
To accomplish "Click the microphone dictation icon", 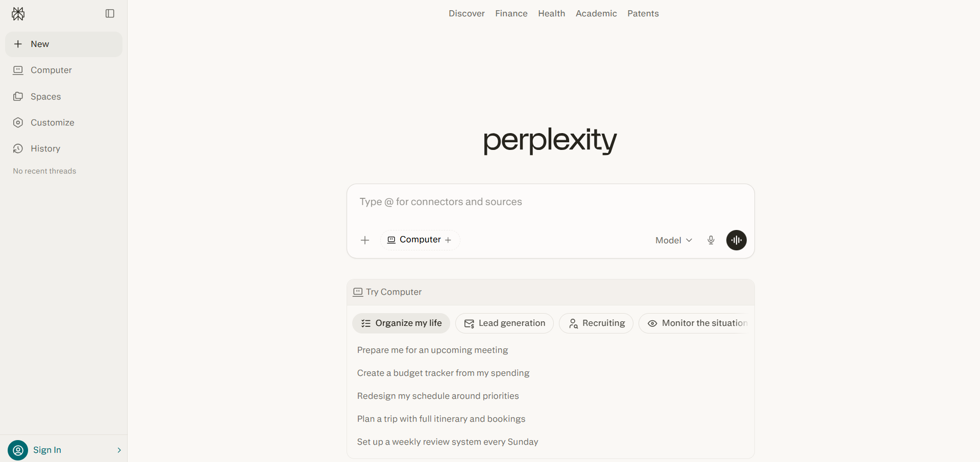I will [711, 240].
